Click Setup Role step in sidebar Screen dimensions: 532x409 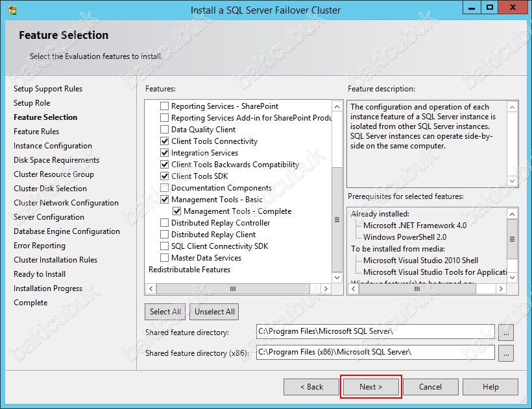pyautogui.click(x=32, y=103)
